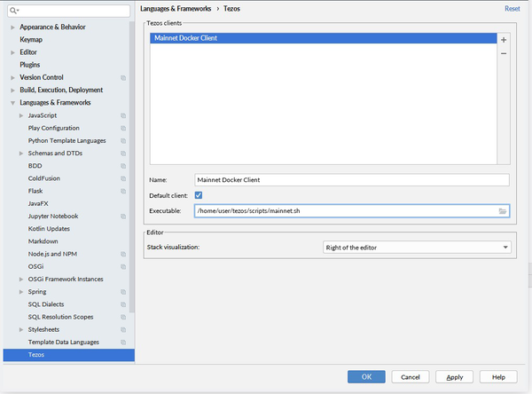The height and width of the screenshot is (394, 532).
Task: Click project-level icon next to Play Configuration
Action: (123, 128)
